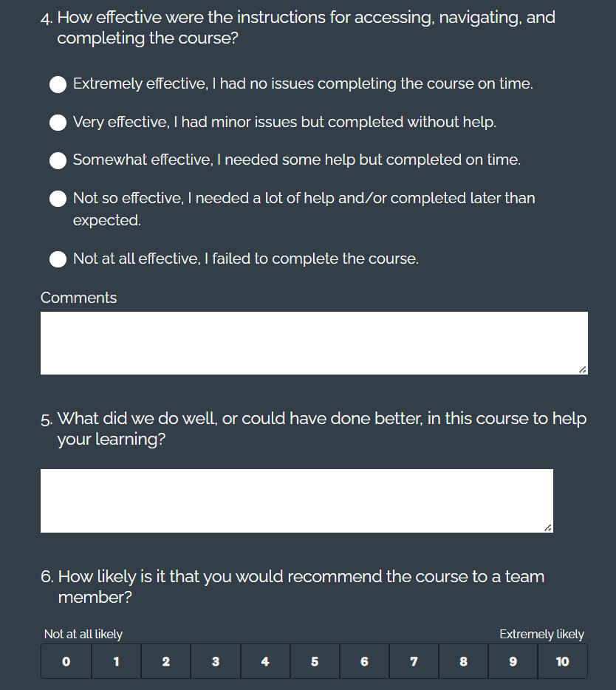
Task: Choose 'Not at all effective' option
Action: pos(58,259)
